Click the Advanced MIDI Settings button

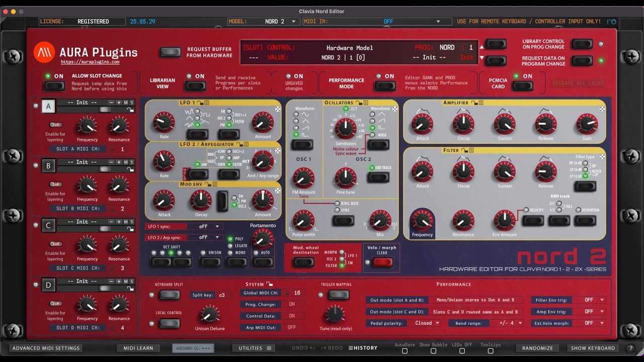(x=46, y=348)
